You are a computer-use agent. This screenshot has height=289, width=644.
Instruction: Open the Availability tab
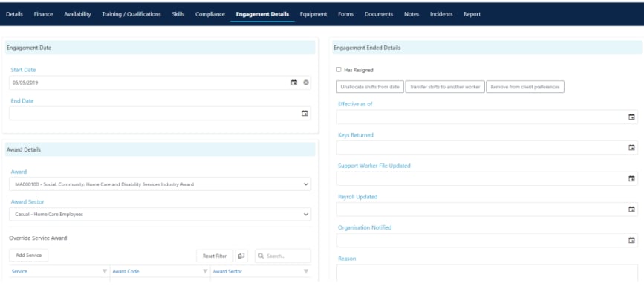click(x=77, y=14)
